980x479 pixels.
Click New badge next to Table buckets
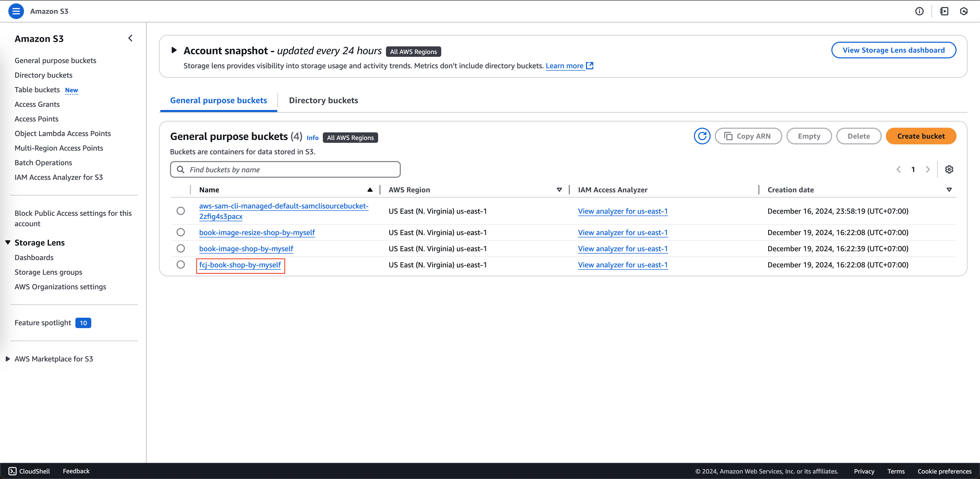tap(71, 90)
